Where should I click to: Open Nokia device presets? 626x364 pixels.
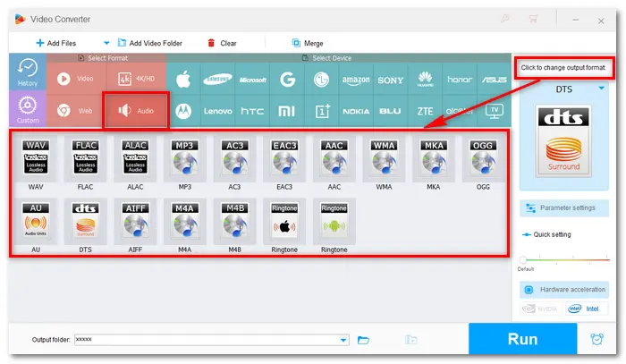click(356, 111)
